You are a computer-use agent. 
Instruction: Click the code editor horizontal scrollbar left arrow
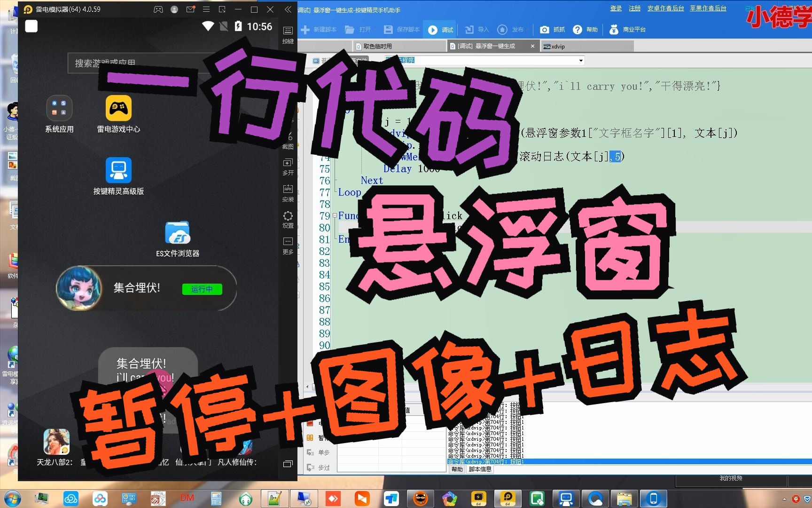tap(308, 387)
